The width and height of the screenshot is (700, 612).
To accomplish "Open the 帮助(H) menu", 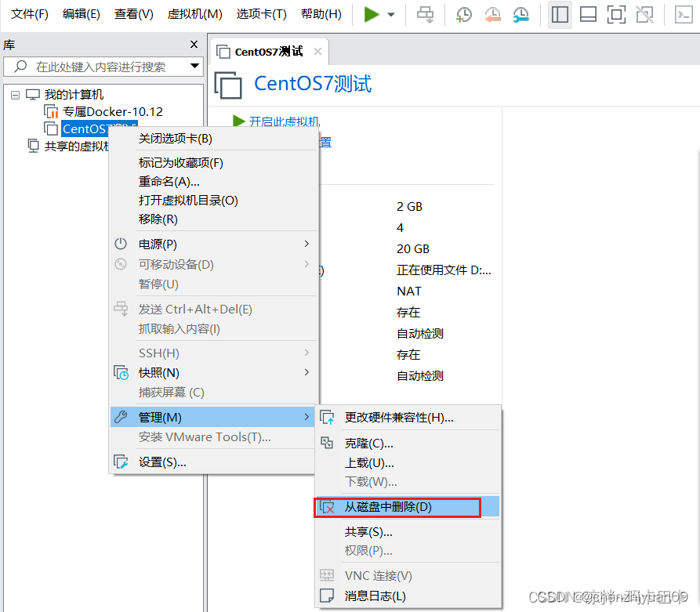I will 321,14.
